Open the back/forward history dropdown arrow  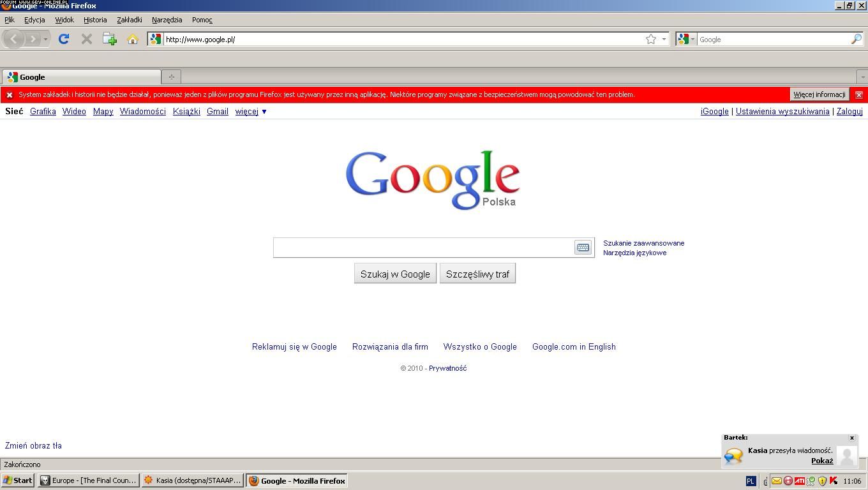[45, 40]
